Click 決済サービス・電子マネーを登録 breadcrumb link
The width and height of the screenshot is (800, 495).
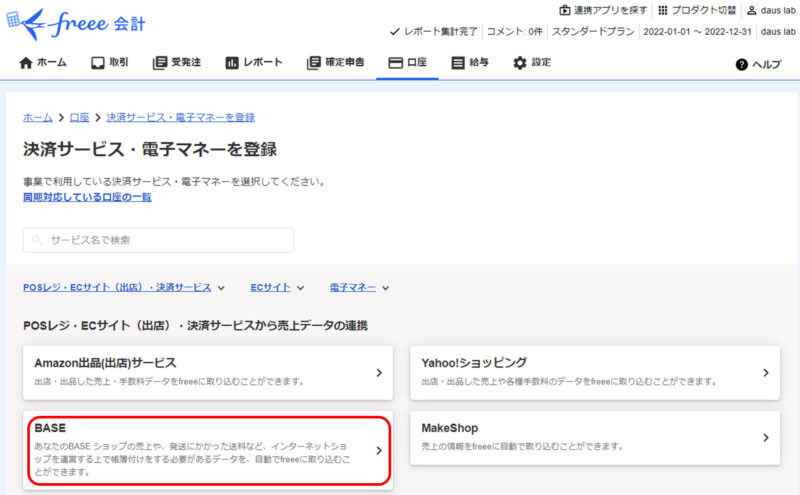[180, 117]
